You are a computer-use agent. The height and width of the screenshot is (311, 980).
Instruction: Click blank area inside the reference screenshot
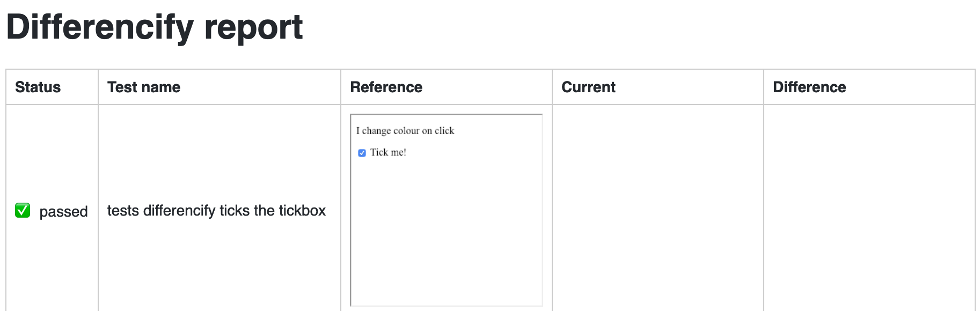click(x=447, y=241)
